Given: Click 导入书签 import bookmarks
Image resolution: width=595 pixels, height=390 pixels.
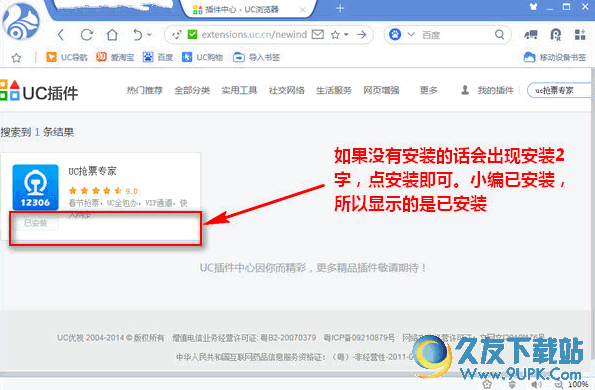Looking at the screenshot, I should (x=256, y=57).
